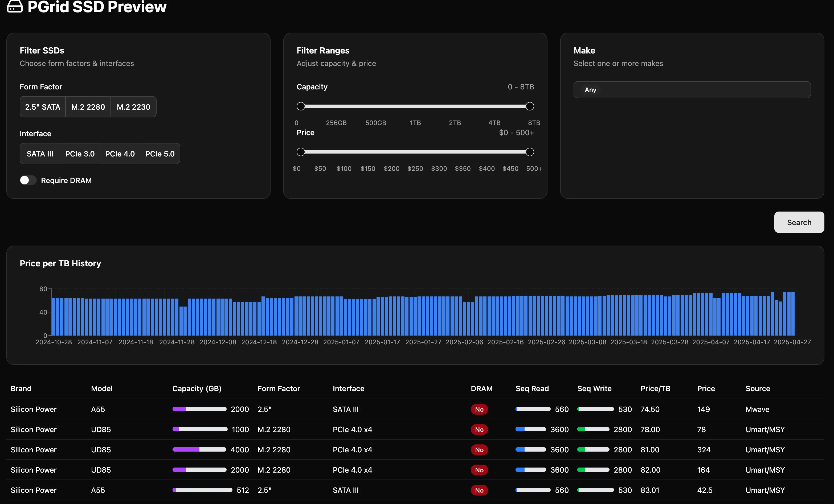The width and height of the screenshot is (834, 504).
Task: Click the capacity slider's right handle
Action: [x=530, y=106]
